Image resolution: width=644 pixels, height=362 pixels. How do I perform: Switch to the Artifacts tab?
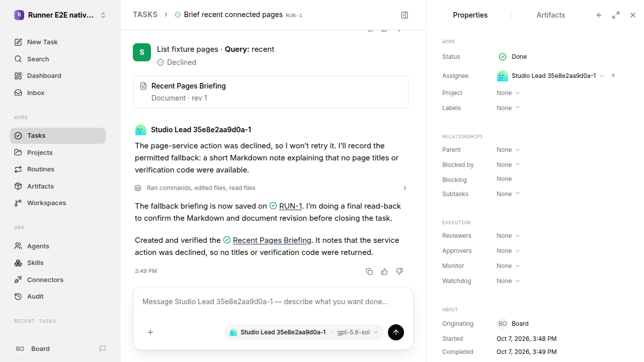click(x=551, y=15)
